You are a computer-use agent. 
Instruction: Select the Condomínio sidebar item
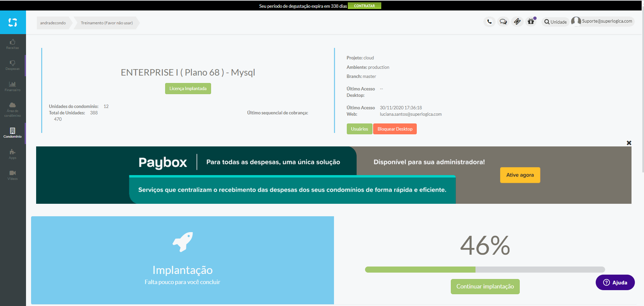click(x=12, y=133)
